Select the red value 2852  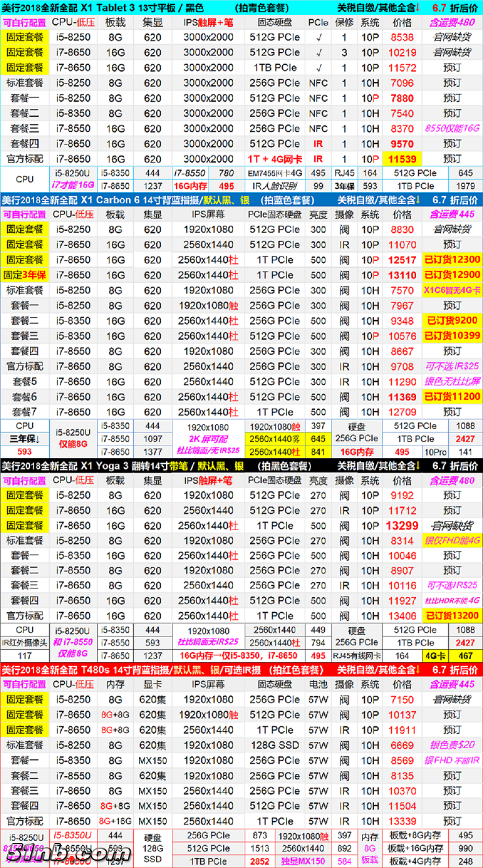[260, 861]
